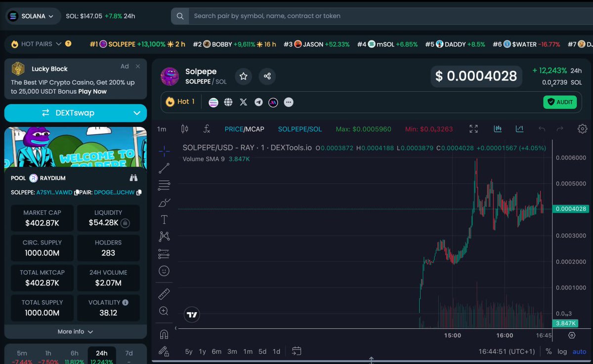Viewport: 593px width, 364px height.
Task: Open the chart patterns tool
Action: tap(164, 237)
